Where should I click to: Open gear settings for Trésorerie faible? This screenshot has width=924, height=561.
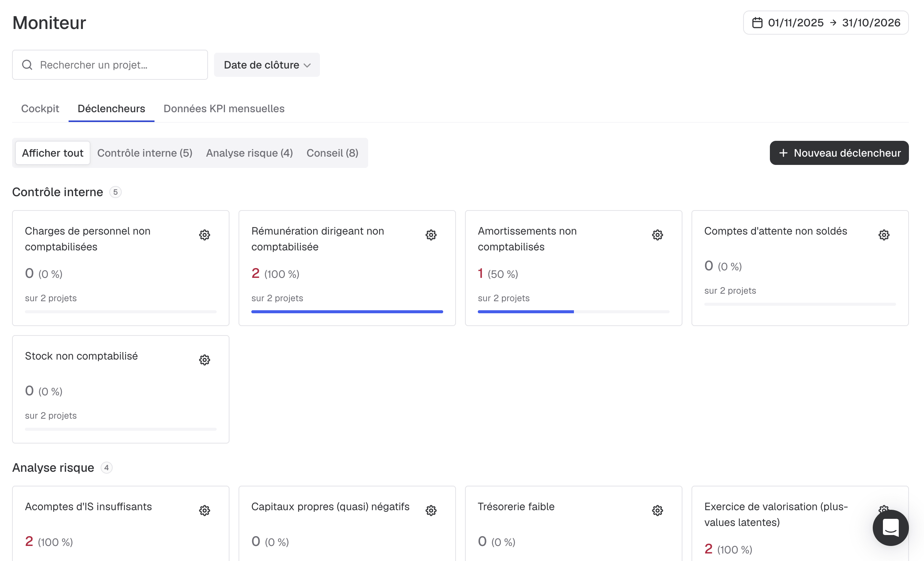coord(658,511)
